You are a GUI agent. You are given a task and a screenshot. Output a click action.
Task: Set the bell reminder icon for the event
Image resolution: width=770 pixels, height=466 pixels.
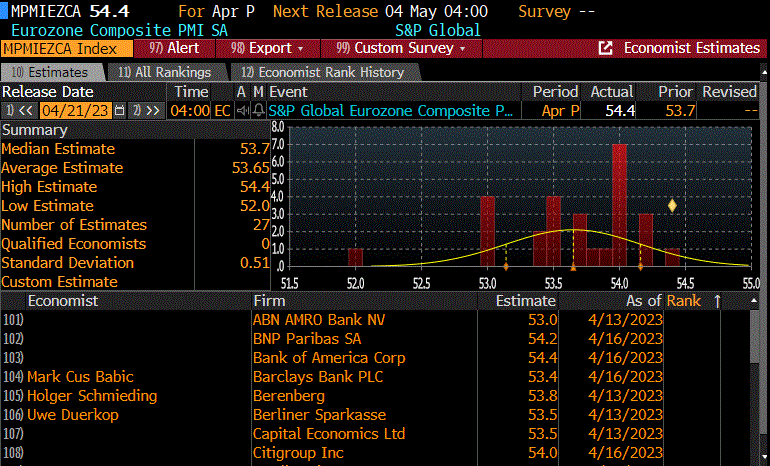[x=258, y=111]
